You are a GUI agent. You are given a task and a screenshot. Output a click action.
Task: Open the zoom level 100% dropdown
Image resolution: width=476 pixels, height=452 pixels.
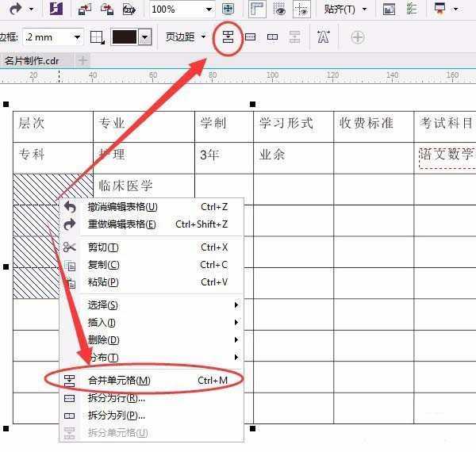[x=209, y=10]
